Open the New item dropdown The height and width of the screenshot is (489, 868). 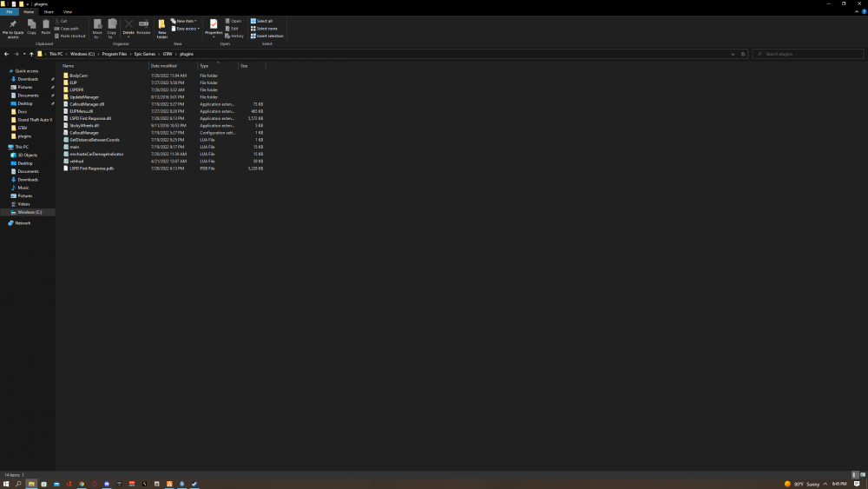coord(184,21)
